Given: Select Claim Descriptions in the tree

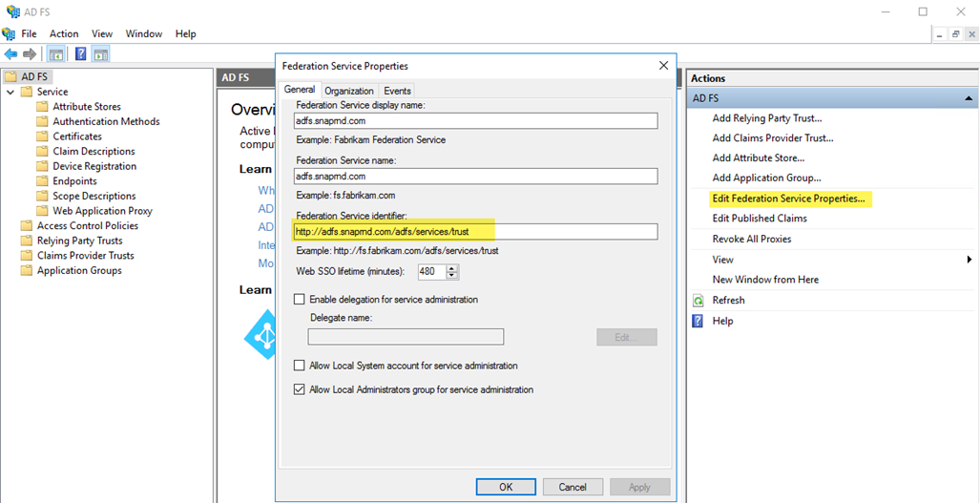Looking at the screenshot, I should click(94, 151).
